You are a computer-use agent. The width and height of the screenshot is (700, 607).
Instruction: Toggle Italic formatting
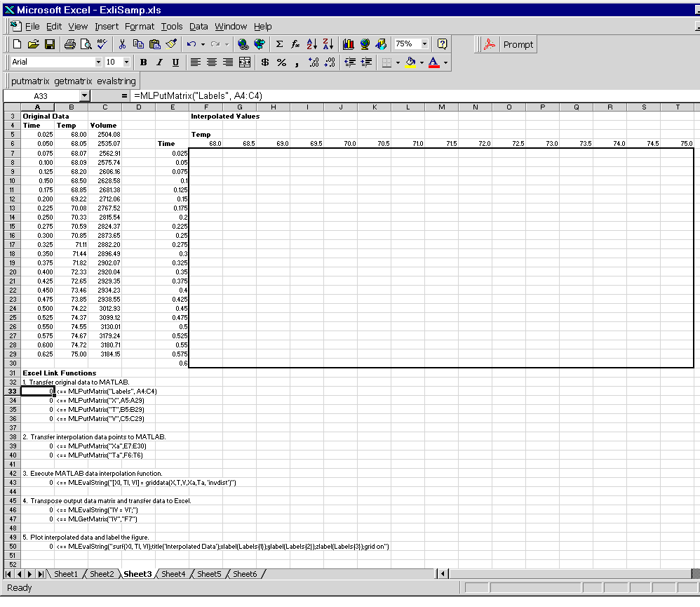pyautogui.click(x=159, y=62)
